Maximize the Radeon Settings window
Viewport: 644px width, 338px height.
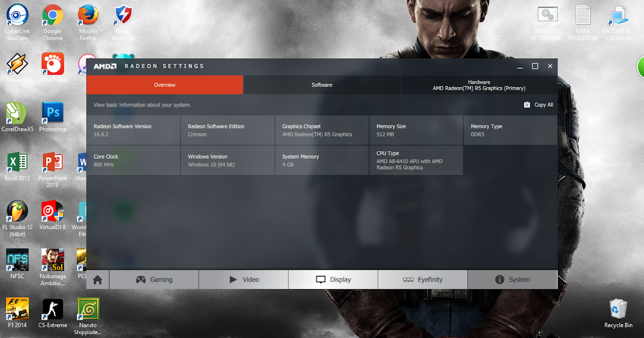(x=535, y=66)
